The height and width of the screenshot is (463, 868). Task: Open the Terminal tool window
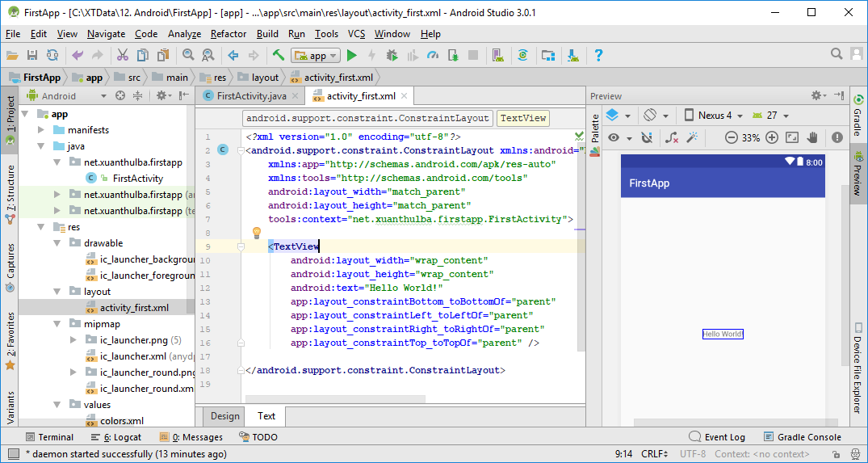pos(50,437)
